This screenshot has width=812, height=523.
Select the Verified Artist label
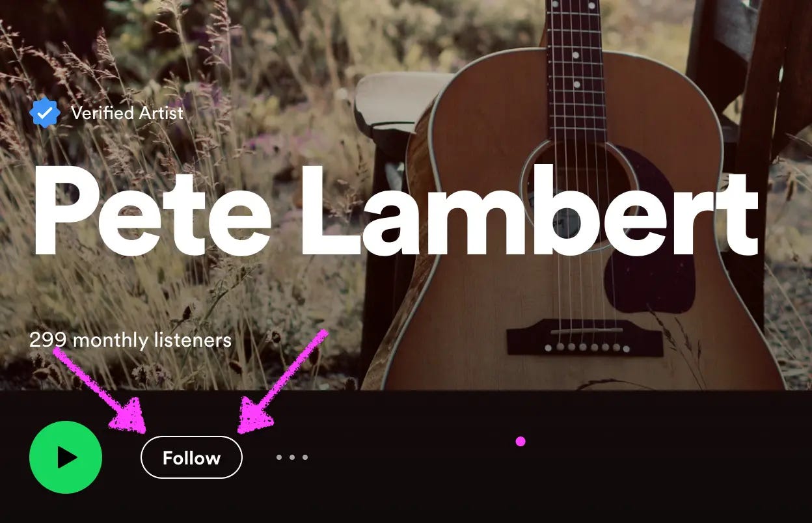128,113
